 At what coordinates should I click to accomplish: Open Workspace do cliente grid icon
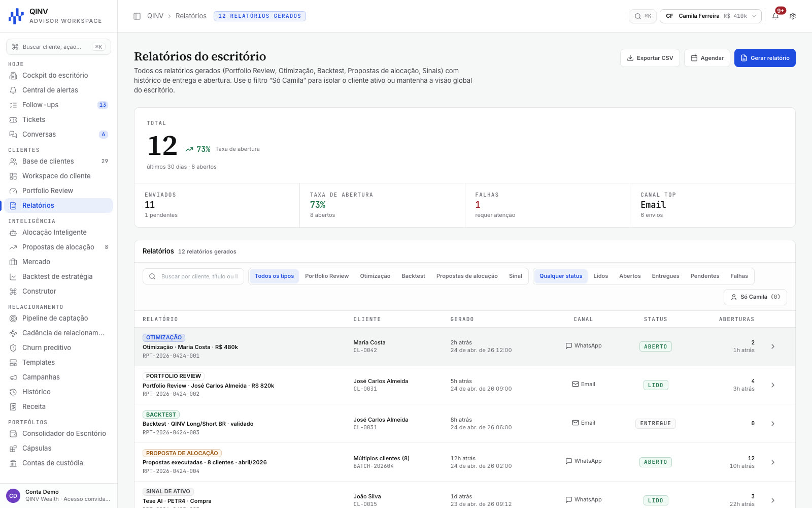tap(13, 176)
